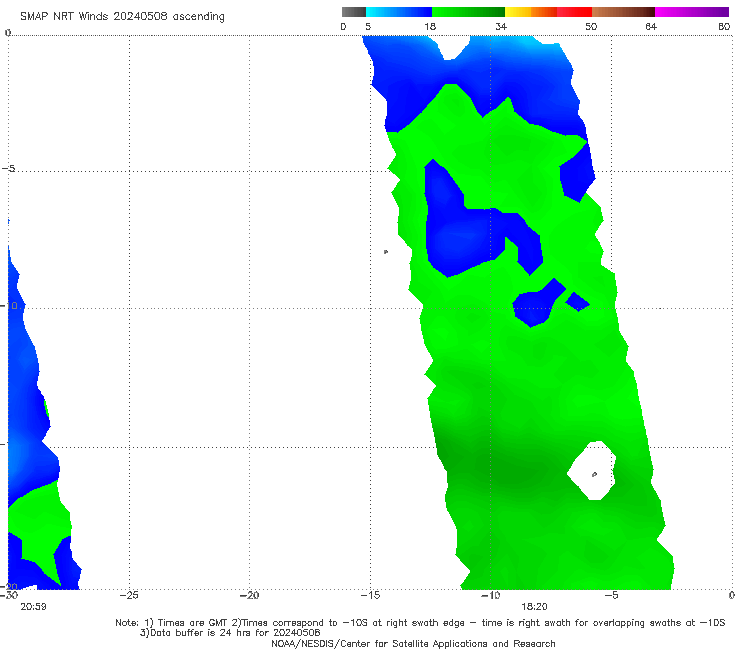Click the y-axis latitude label '-5'
This screenshot has height=650, width=740.
[8, 169]
